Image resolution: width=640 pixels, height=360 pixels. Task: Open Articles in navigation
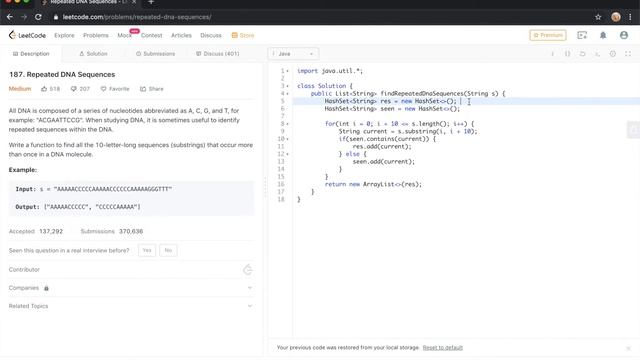point(181,36)
